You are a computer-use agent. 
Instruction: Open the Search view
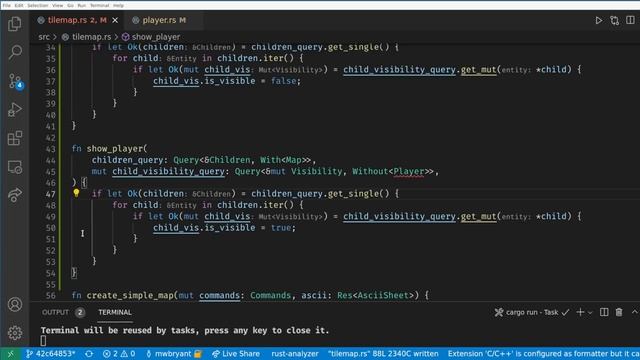pos(15,52)
